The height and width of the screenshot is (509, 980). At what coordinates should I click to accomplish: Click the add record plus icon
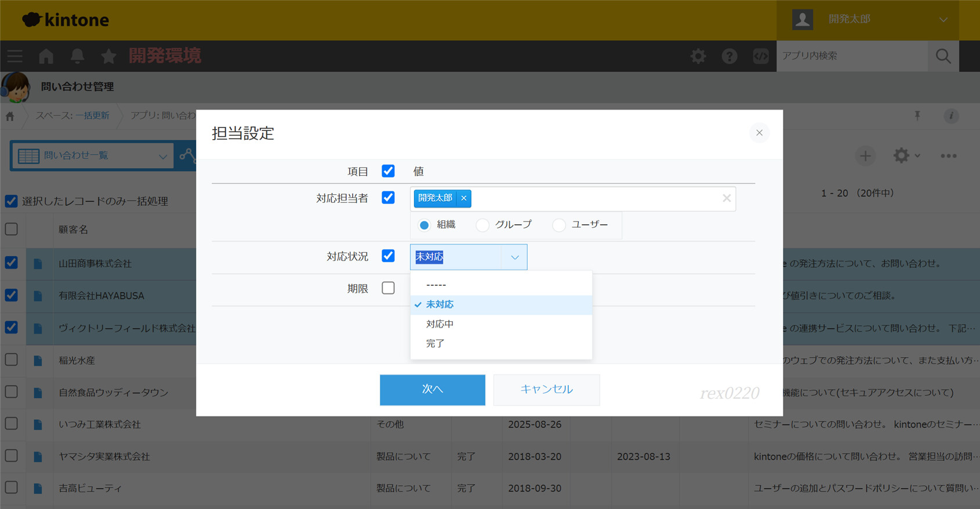(865, 156)
